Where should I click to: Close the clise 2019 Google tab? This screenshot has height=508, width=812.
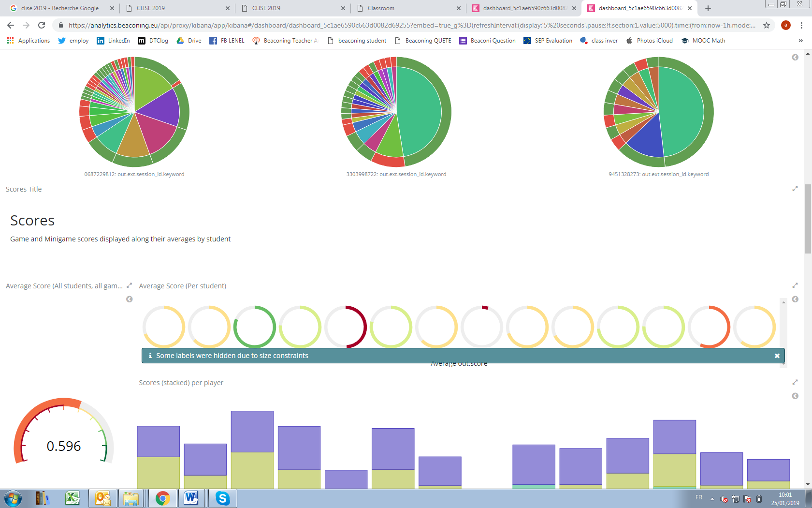tap(112, 8)
